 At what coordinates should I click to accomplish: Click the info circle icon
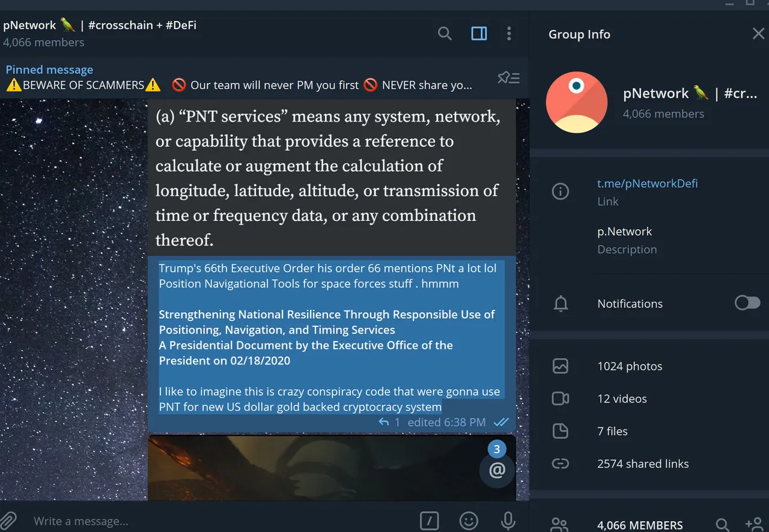point(561,192)
